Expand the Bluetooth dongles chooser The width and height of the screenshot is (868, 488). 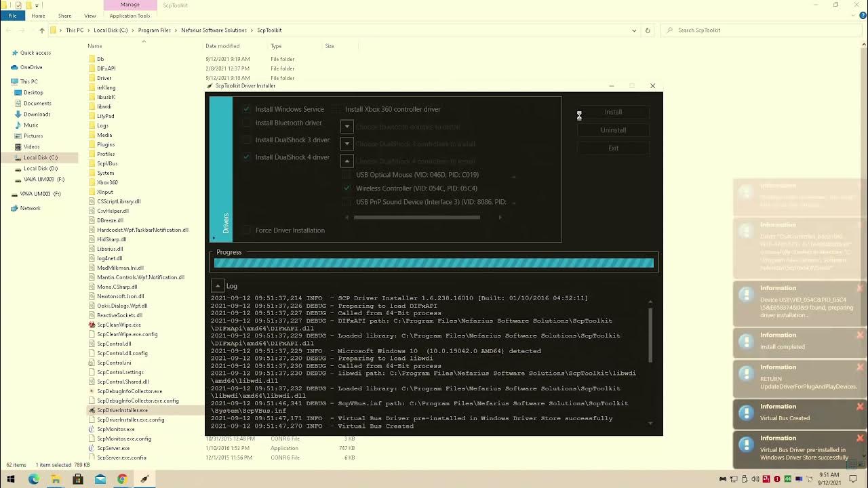click(x=347, y=127)
